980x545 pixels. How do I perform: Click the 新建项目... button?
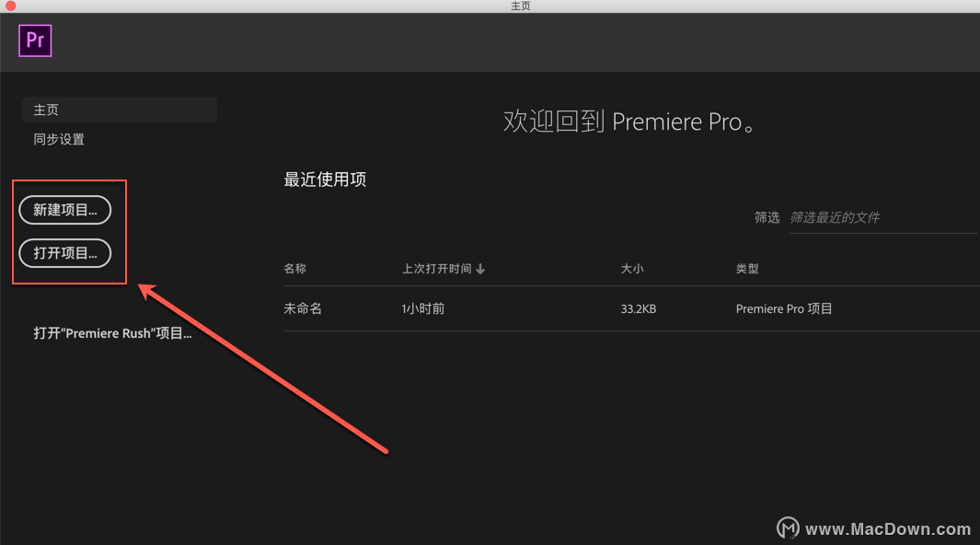[x=65, y=210]
